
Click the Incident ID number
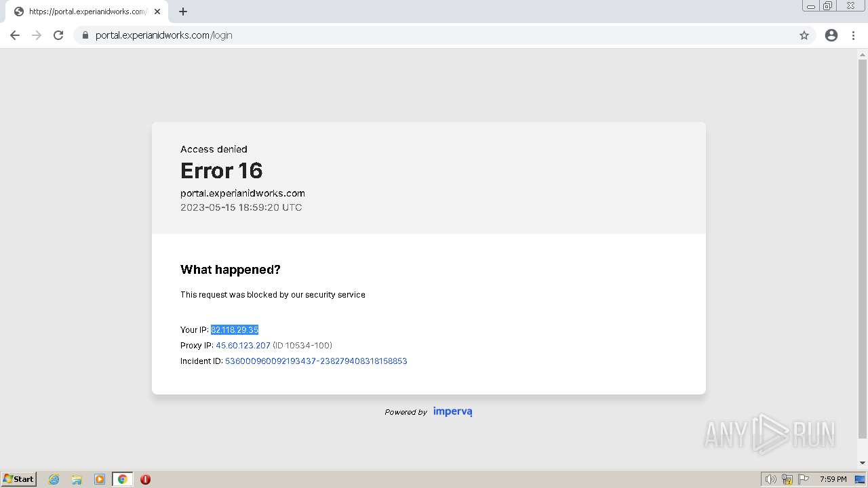pyautogui.click(x=316, y=361)
